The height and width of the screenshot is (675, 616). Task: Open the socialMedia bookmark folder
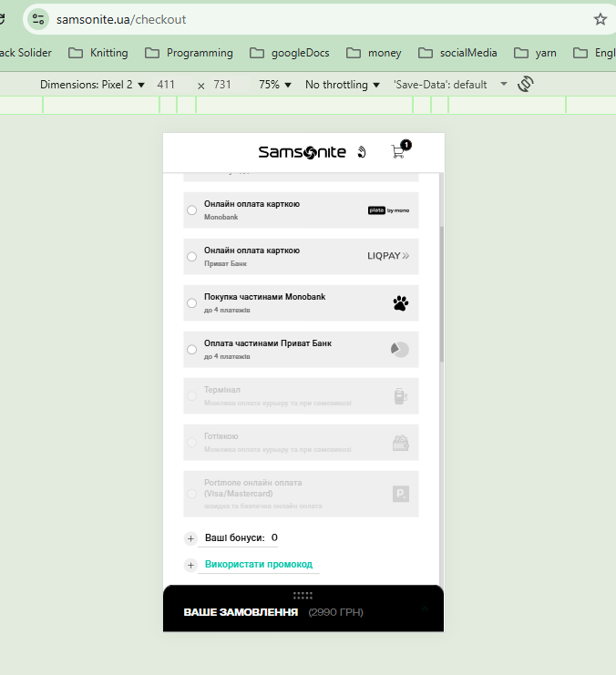click(457, 53)
